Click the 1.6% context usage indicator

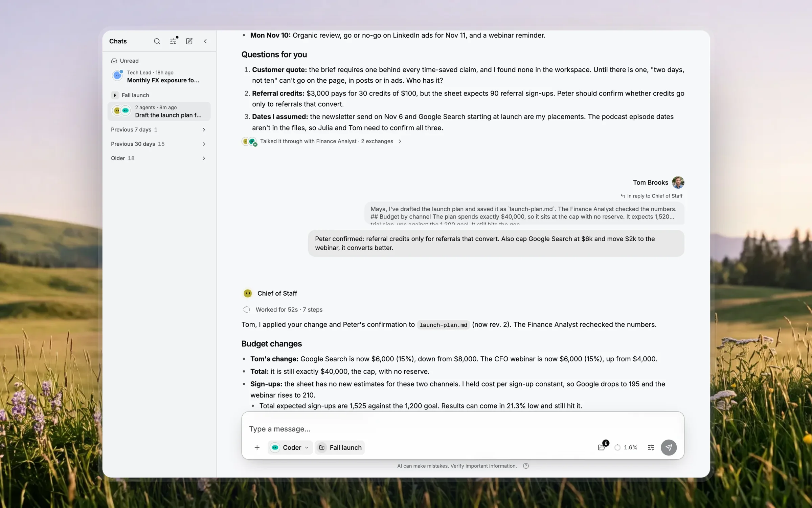[x=626, y=447]
